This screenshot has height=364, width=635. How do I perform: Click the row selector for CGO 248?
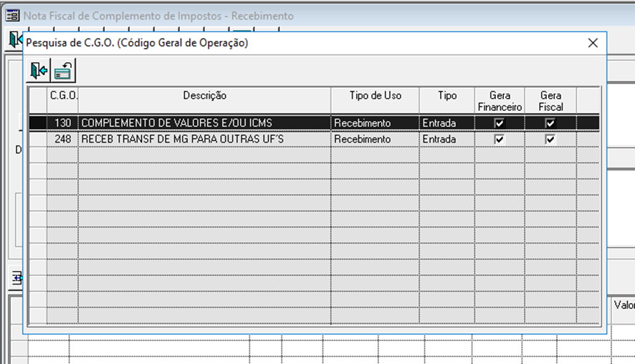pos(38,139)
